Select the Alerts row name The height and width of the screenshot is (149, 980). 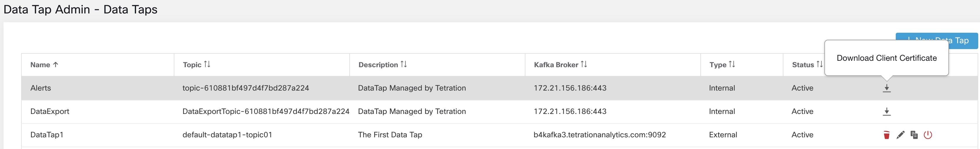coord(41,88)
